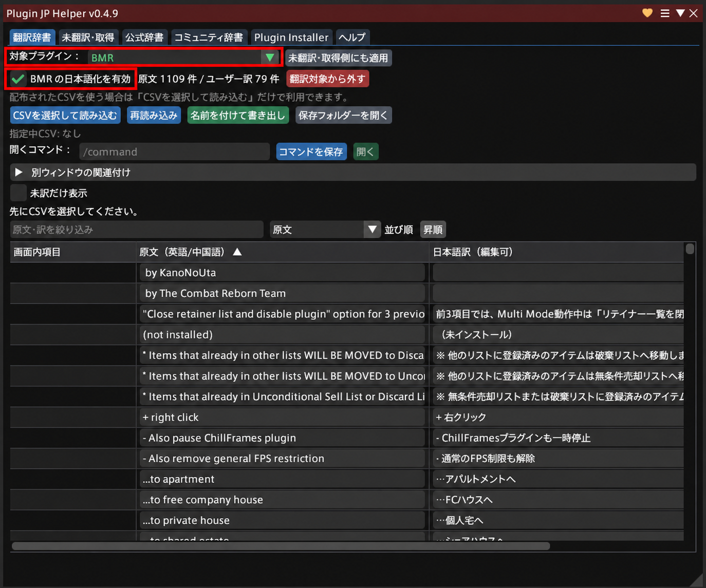The image size is (706, 588).
Task: Edit the '…アパルトメントへ' translation cell
Action: [558, 479]
